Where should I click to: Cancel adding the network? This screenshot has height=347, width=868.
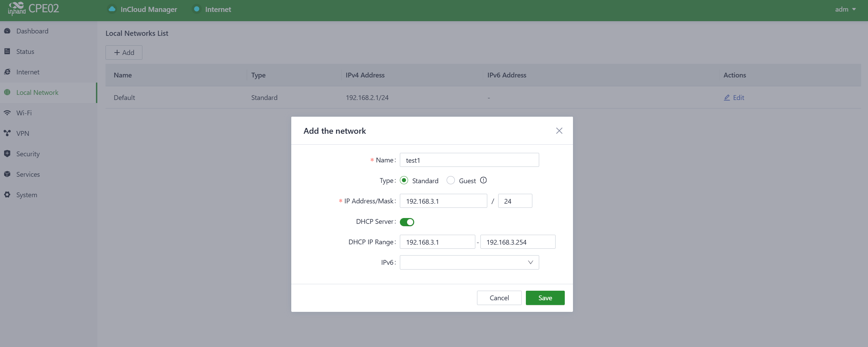click(499, 298)
